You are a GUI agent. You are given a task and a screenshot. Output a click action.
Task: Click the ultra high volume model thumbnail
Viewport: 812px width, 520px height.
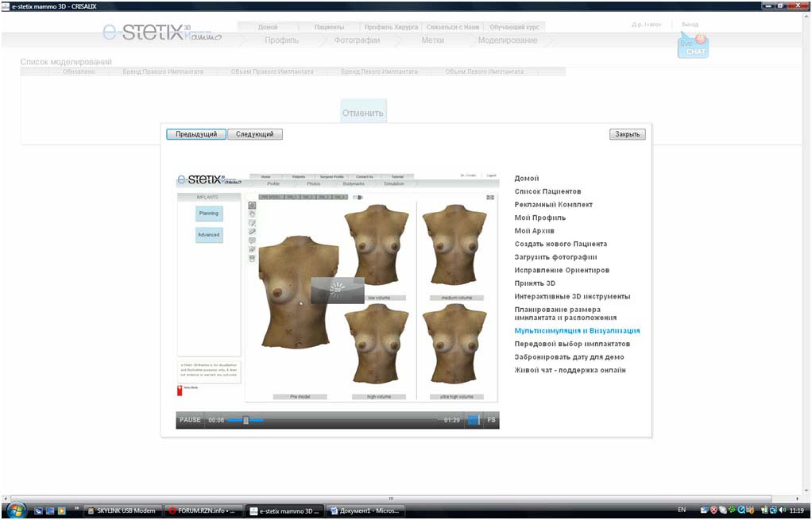(455, 345)
